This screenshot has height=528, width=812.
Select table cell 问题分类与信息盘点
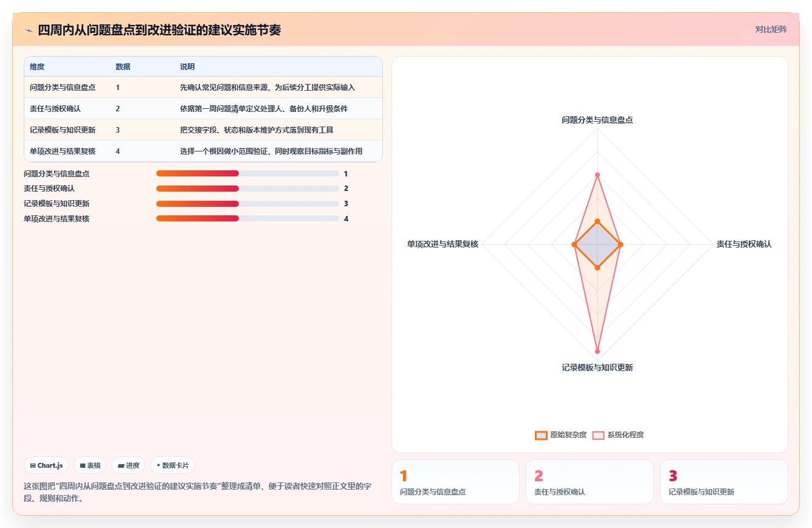tap(63, 88)
